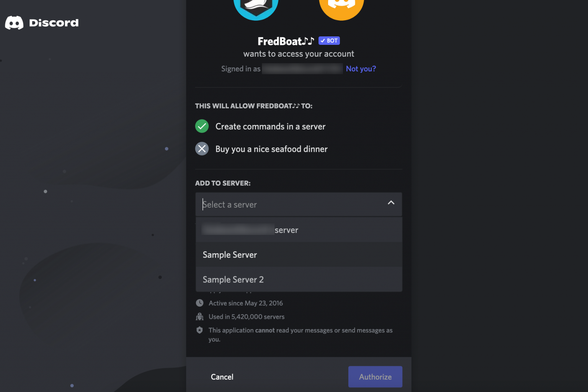The height and width of the screenshot is (392, 588).
Task: Click the Cancel option at the bottom
Action: point(222,377)
